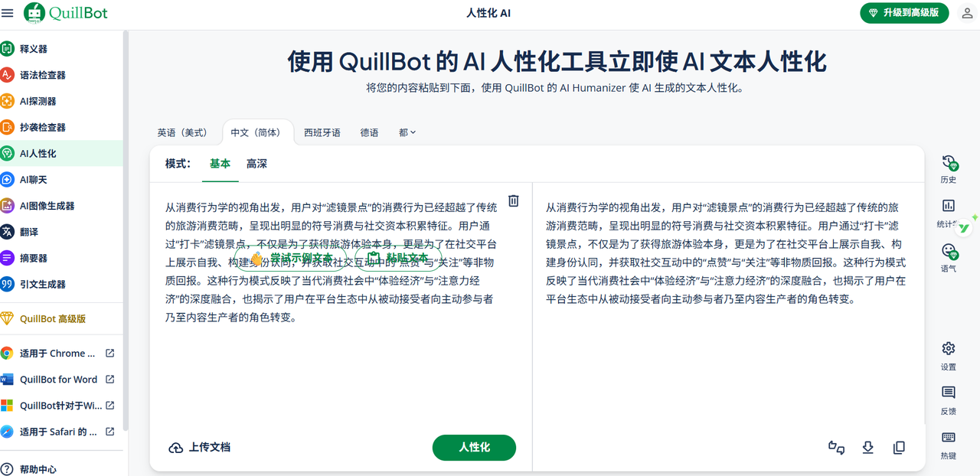The width and height of the screenshot is (980, 476).
Task: Click the AI聊天 sidebar icon
Action: coord(7,180)
